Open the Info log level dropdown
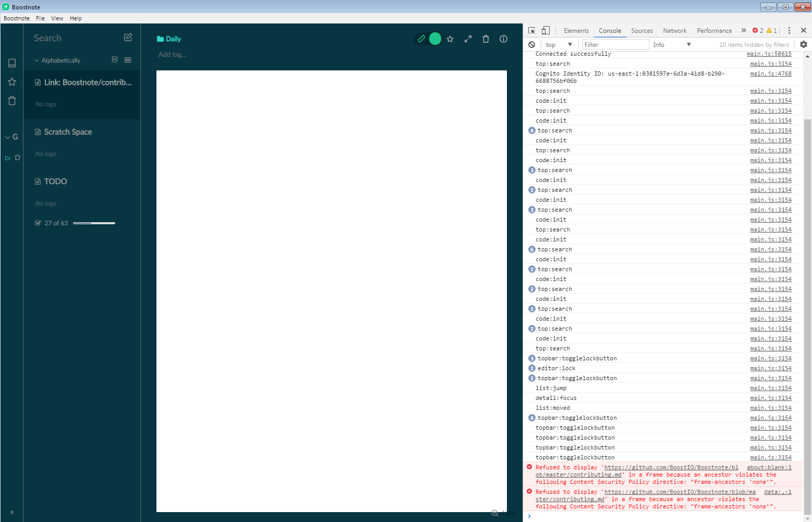Image resolution: width=812 pixels, height=522 pixels. [x=672, y=45]
